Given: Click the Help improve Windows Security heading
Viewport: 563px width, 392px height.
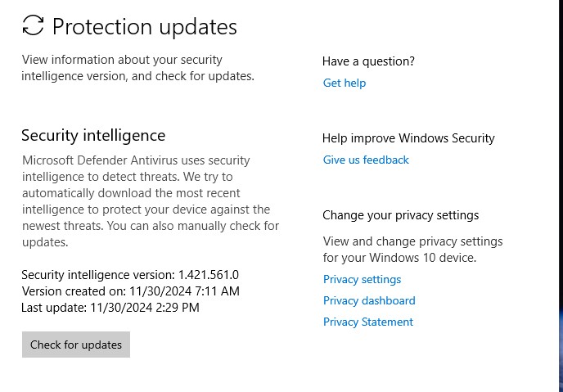Looking at the screenshot, I should coord(408,138).
